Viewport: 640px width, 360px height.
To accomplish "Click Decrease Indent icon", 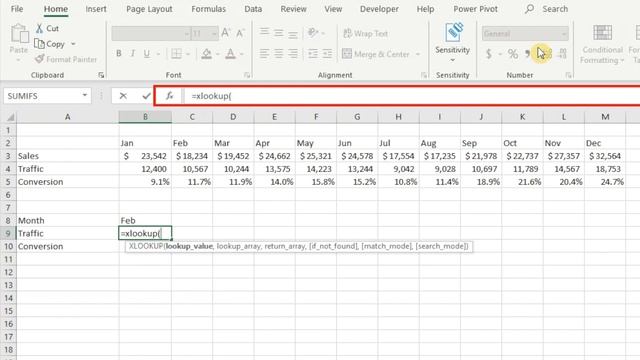I will point(313,53).
